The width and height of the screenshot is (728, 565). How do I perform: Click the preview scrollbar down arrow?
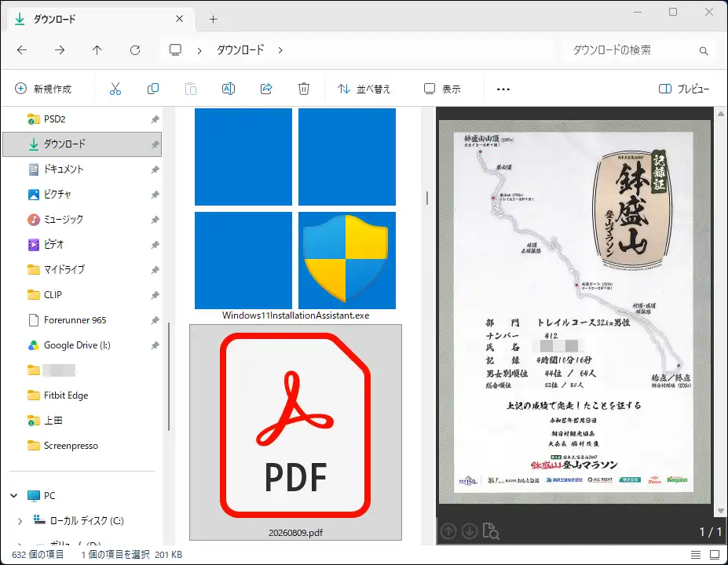pos(721,511)
